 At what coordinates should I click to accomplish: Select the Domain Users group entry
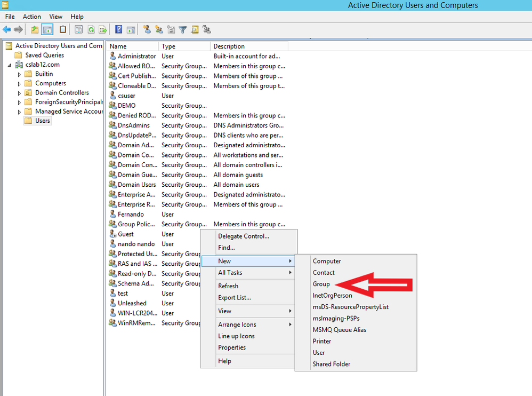(136, 185)
